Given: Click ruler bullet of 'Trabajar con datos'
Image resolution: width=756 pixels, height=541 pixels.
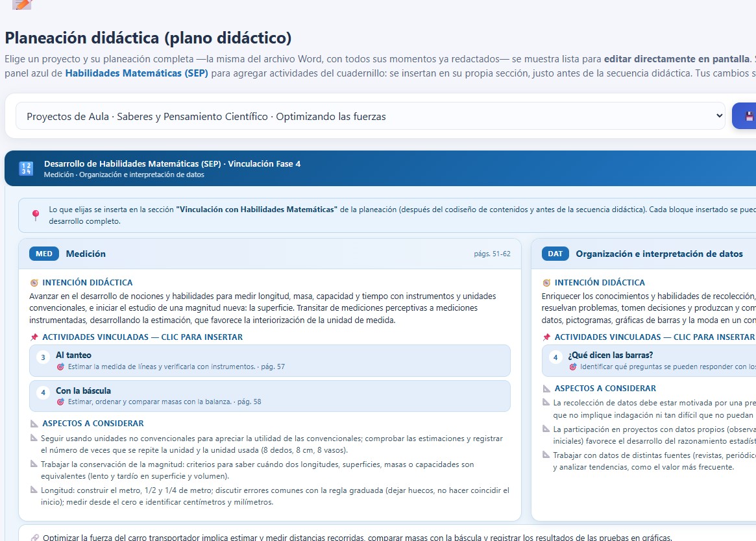Looking at the screenshot, I should point(546,455).
